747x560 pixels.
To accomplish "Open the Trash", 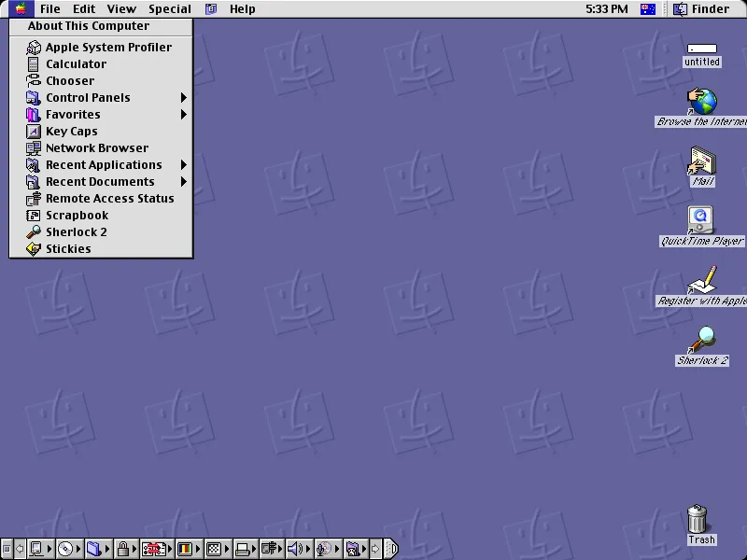I will [699, 518].
